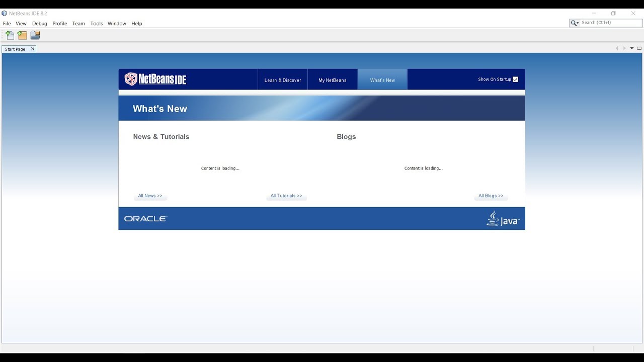This screenshot has height=362, width=644.
Task: Minimize the NetBeans window
Action: coord(594,14)
